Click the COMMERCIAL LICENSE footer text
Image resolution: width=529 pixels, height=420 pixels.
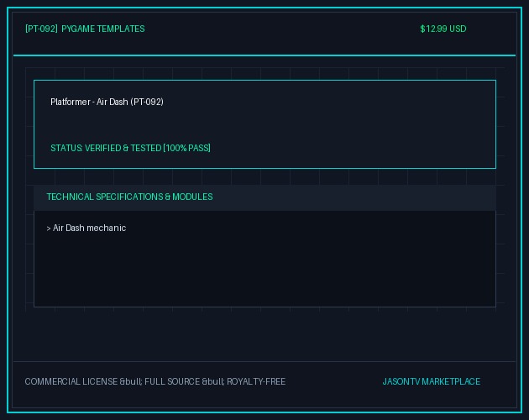tap(71, 381)
